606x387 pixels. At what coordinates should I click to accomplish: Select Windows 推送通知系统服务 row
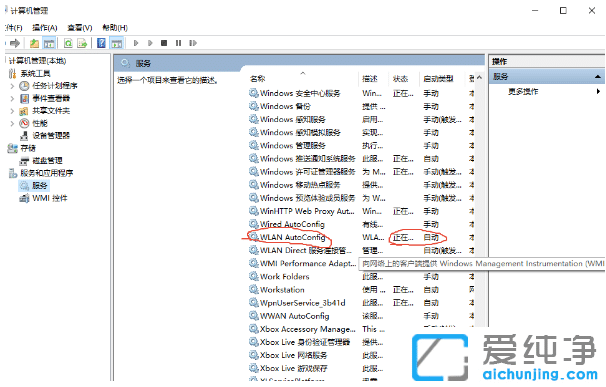pyautogui.click(x=361, y=159)
